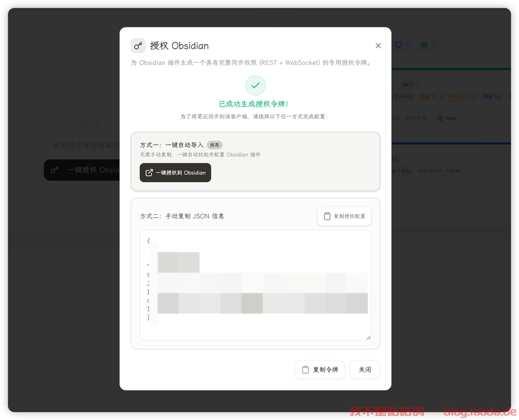Close the 授权 Obsidian dialog with the X
Viewport: 519px width, 420px height.
pyautogui.click(x=378, y=46)
